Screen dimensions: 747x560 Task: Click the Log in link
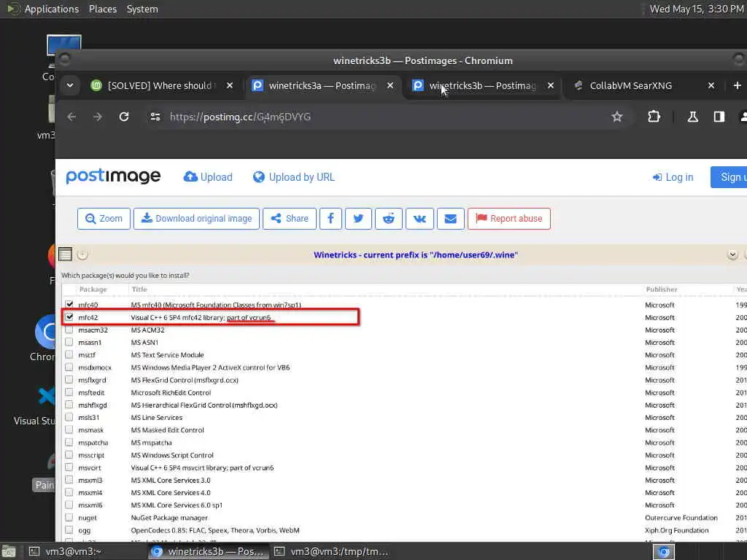(673, 177)
